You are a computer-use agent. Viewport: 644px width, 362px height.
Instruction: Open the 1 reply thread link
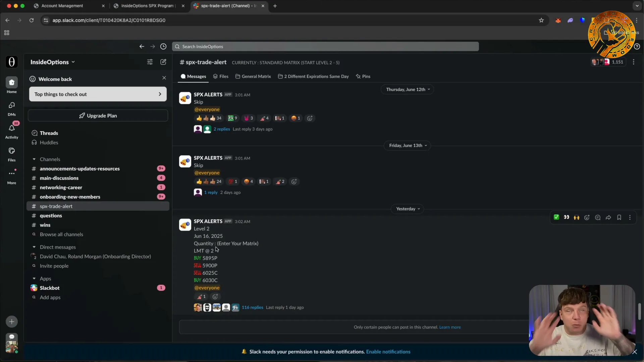point(211,192)
